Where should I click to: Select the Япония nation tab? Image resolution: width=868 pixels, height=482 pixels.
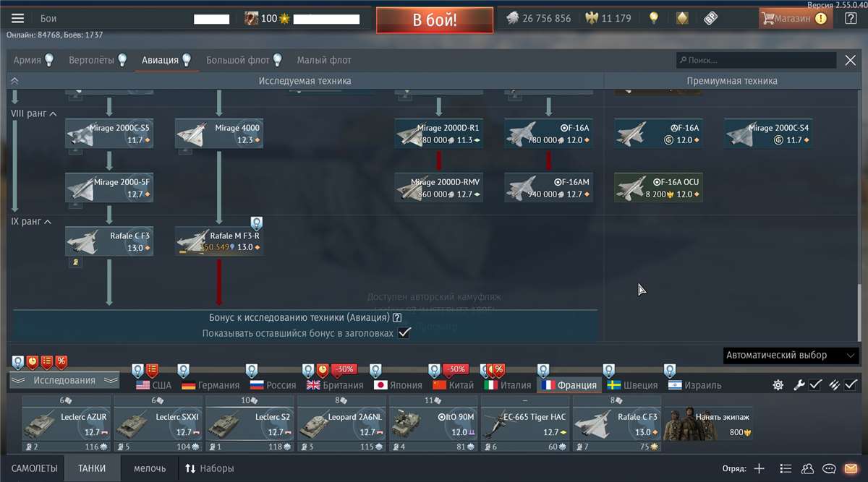coord(398,385)
